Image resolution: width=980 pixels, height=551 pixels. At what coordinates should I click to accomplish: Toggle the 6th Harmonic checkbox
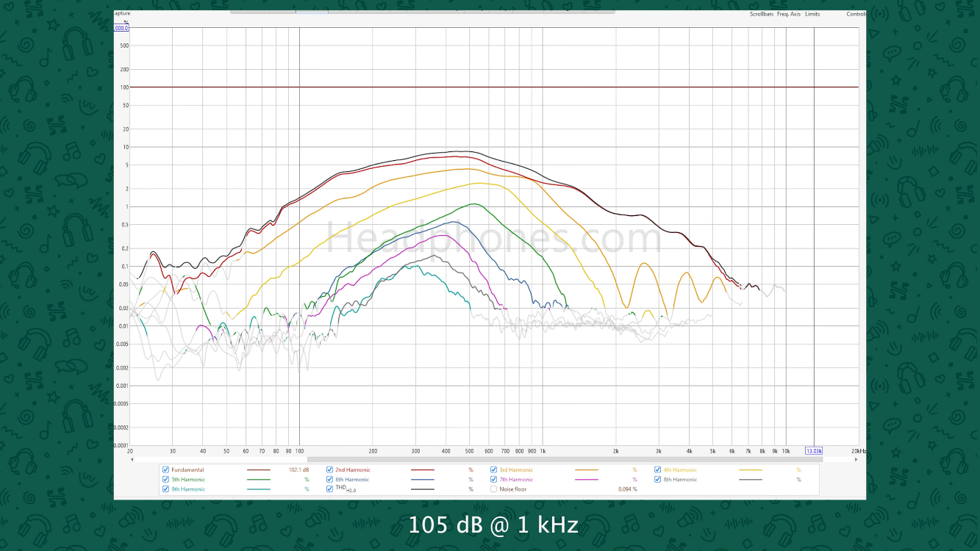330,480
